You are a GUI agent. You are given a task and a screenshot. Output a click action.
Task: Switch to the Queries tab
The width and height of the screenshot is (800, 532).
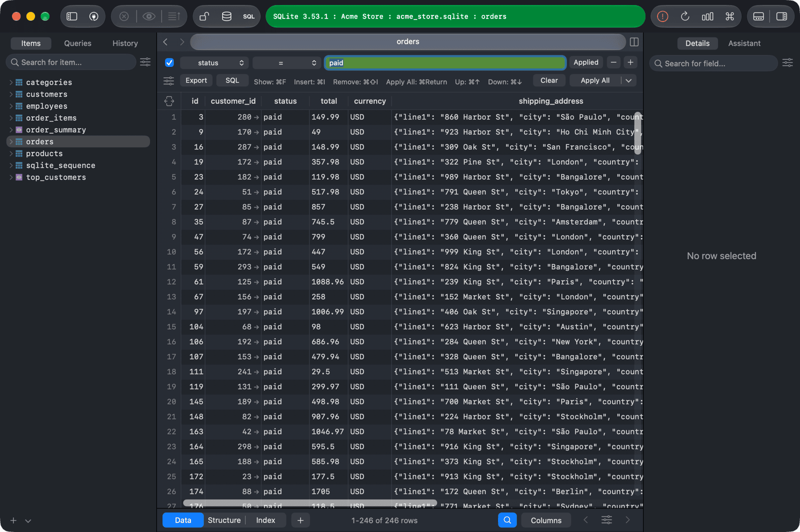[x=77, y=43]
